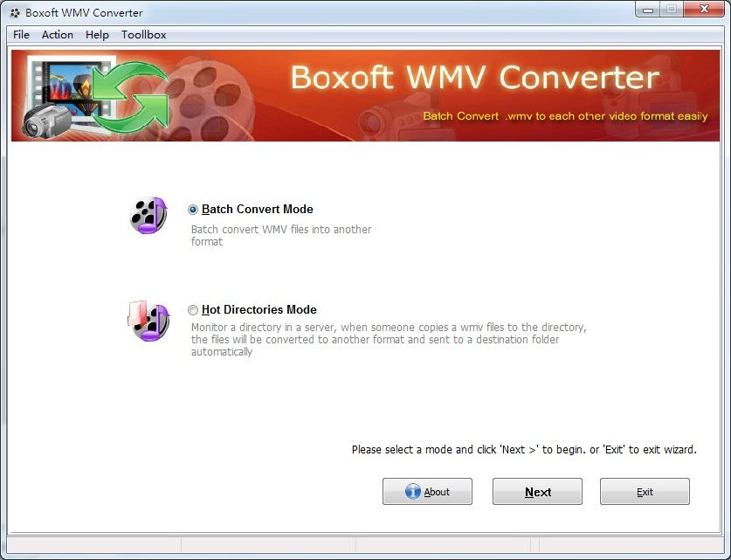The height and width of the screenshot is (560, 731).
Task: Open the File menu
Action: point(22,34)
